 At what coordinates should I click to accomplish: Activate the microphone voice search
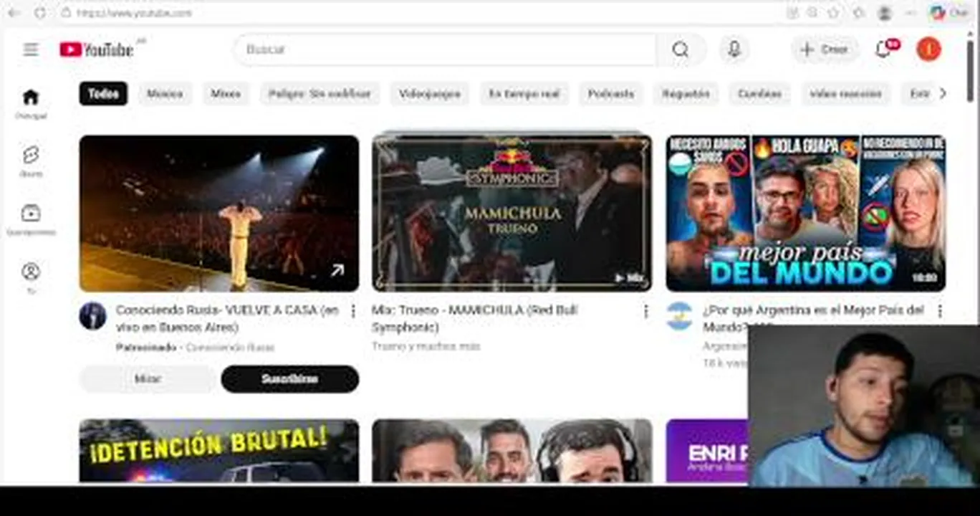(x=734, y=49)
